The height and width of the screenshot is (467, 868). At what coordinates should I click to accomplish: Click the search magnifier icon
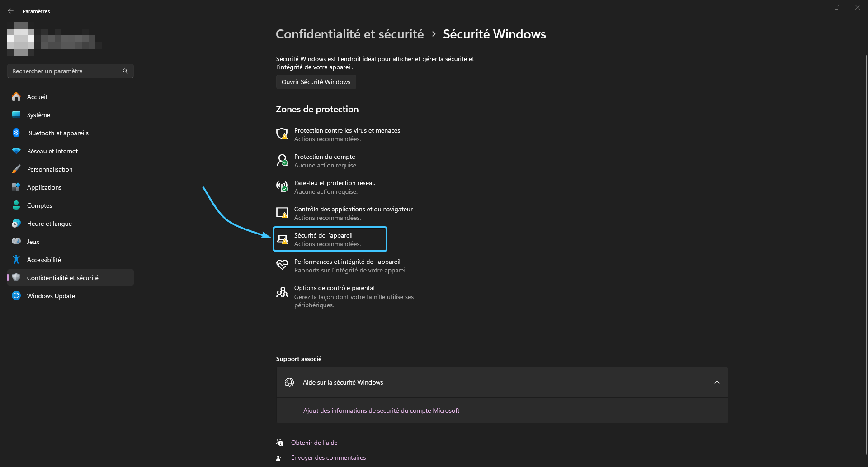125,71
